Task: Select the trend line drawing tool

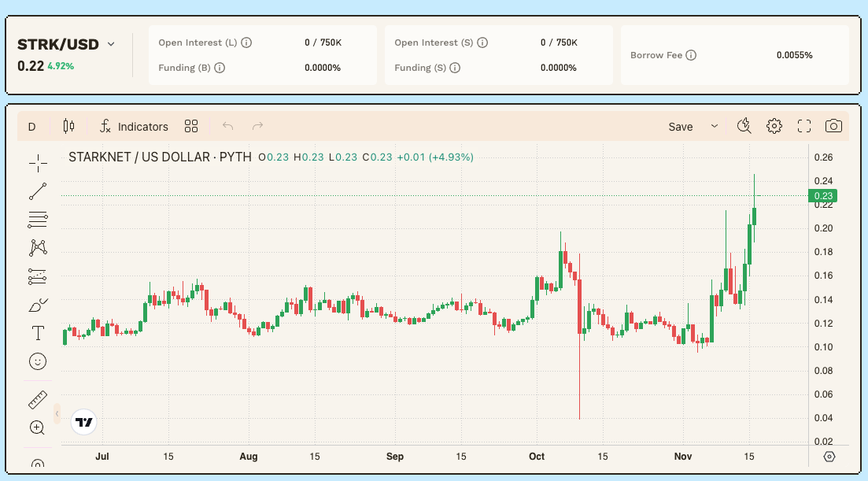Action: click(38, 191)
